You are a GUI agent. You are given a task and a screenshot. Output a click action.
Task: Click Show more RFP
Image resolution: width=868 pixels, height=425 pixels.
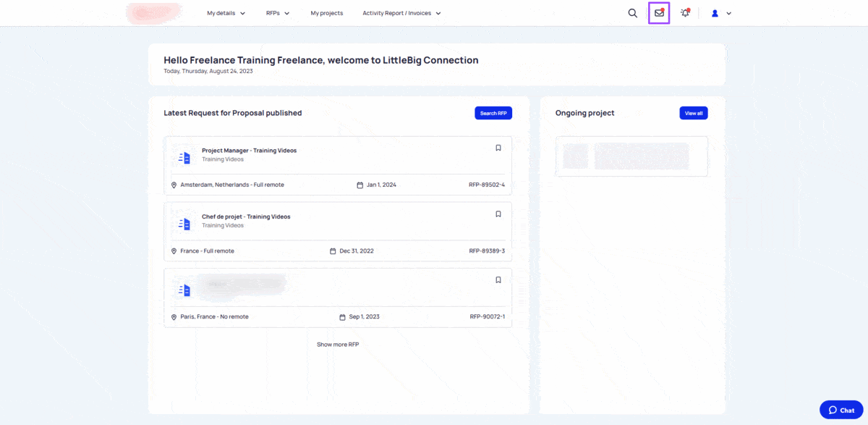[338, 345]
